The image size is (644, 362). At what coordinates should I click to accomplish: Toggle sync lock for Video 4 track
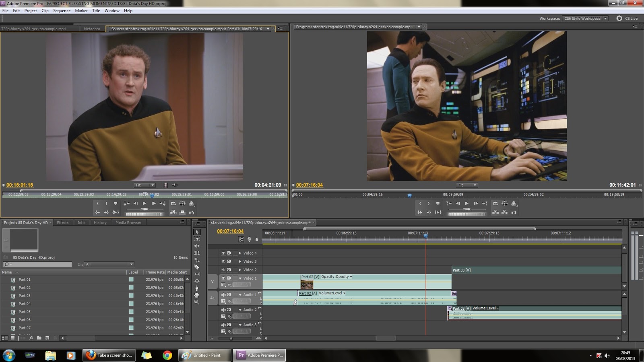pyautogui.click(x=229, y=253)
